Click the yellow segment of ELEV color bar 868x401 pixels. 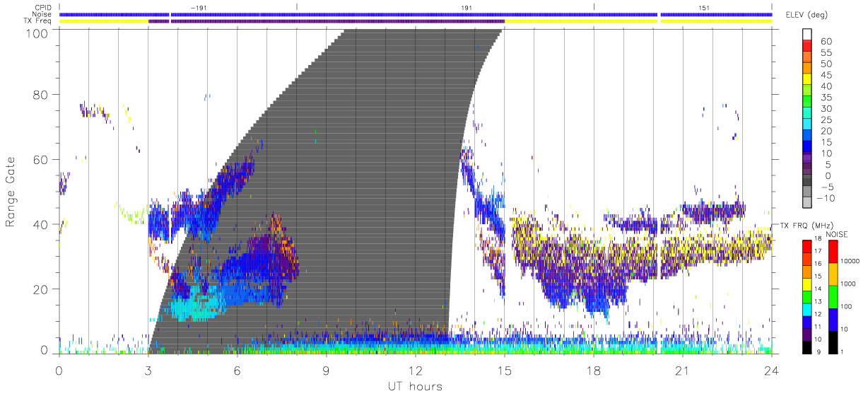pos(807,80)
